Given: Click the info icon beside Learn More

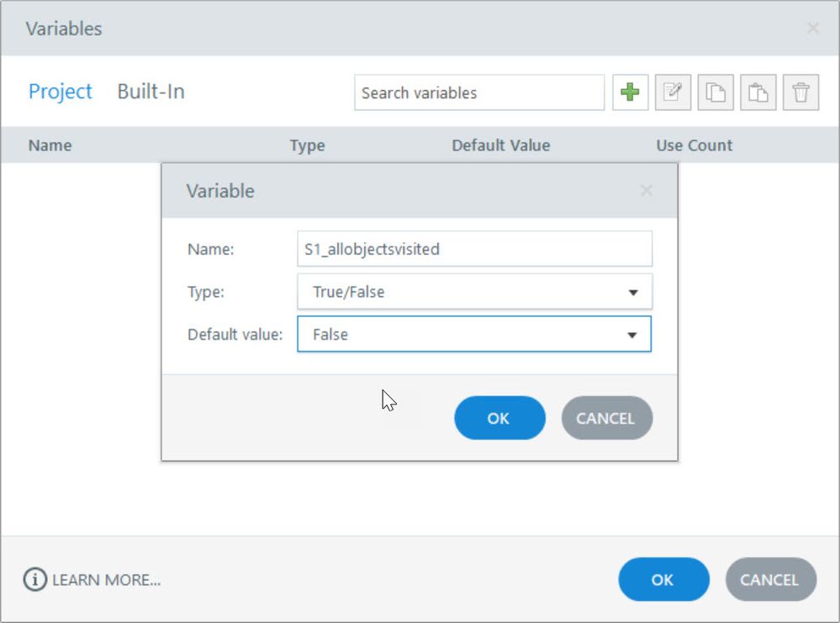Looking at the screenshot, I should coord(34,579).
